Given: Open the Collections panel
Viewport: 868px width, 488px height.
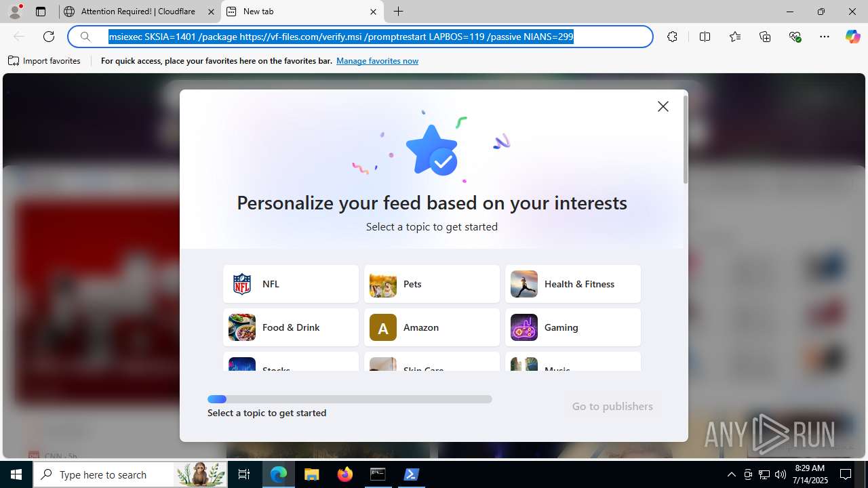Looking at the screenshot, I should pyautogui.click(x=765, y=37).
